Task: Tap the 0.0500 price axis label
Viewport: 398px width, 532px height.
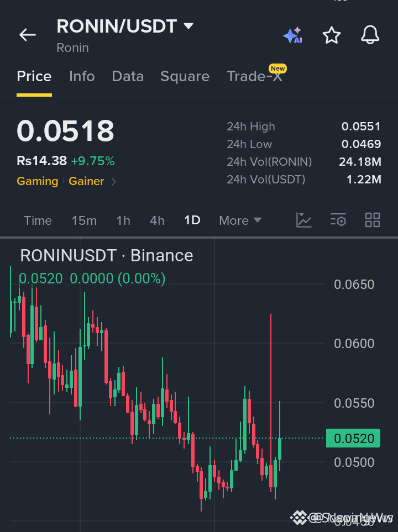Action: pyautogui.click(x=354, y=462)
